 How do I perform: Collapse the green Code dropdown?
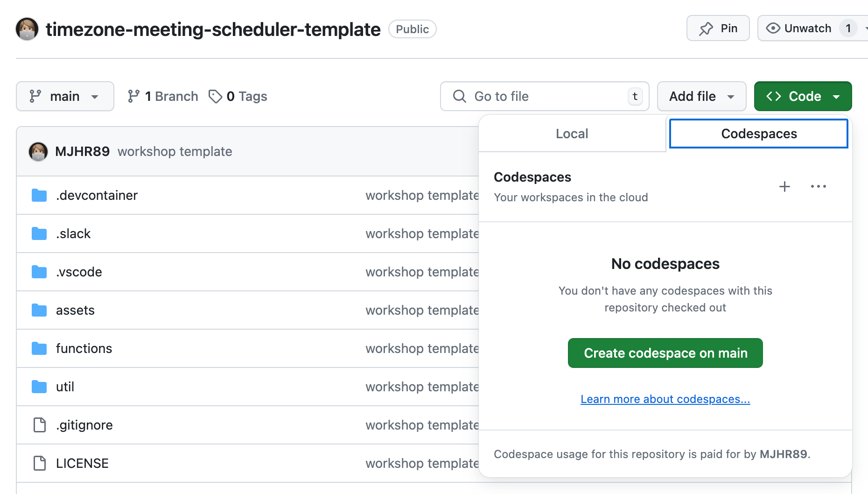pyautogui.click(x=803, y=96)
